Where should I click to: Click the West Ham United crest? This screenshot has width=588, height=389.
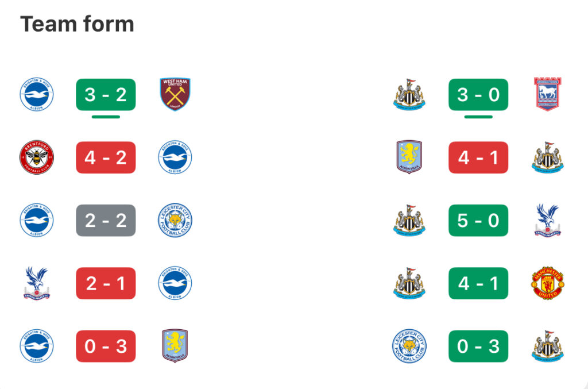coord(175,94)
